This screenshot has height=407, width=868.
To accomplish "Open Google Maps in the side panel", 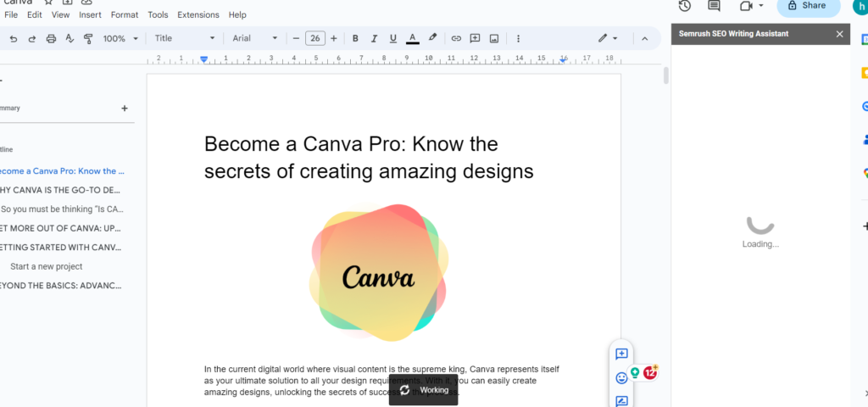I will pyautogui.click(x=864, y=173).
